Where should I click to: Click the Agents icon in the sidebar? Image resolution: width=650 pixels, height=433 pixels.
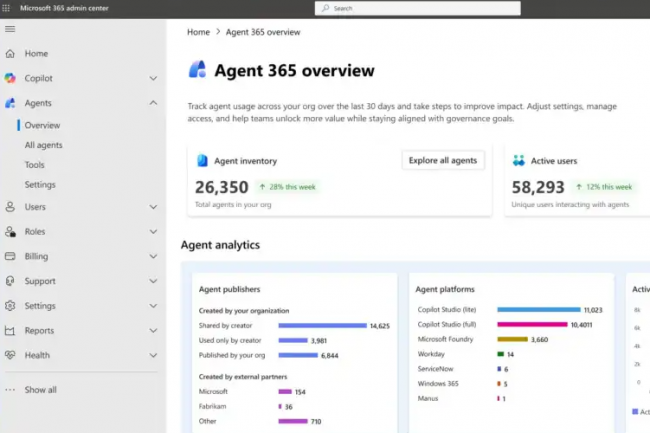tap(10, 103)
